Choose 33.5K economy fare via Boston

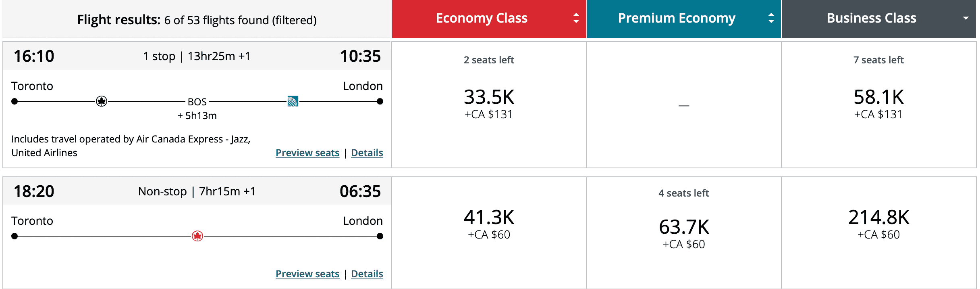(x=489, y=98)
